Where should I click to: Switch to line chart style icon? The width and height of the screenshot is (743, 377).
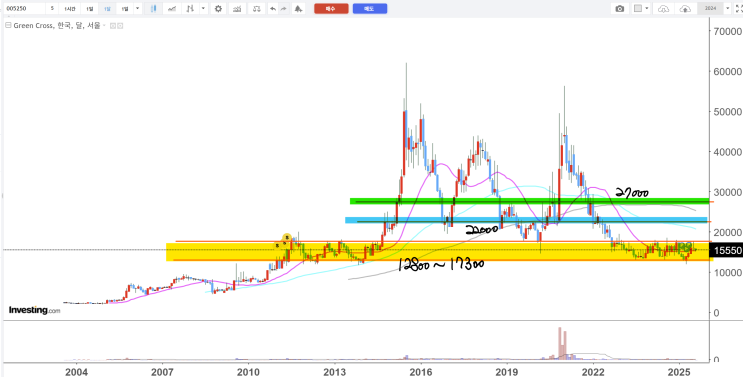pyautogui.click(x=173, y=9)
